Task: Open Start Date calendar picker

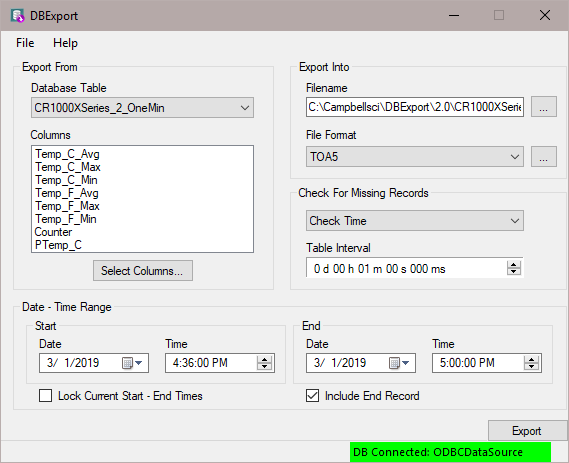Action: coord(132,363)
